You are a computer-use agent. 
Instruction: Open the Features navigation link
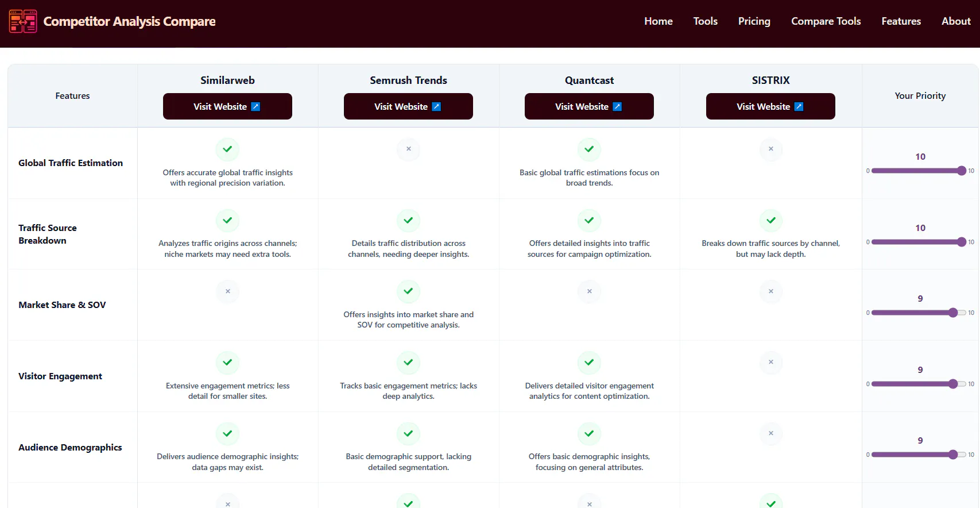(901, 21)
